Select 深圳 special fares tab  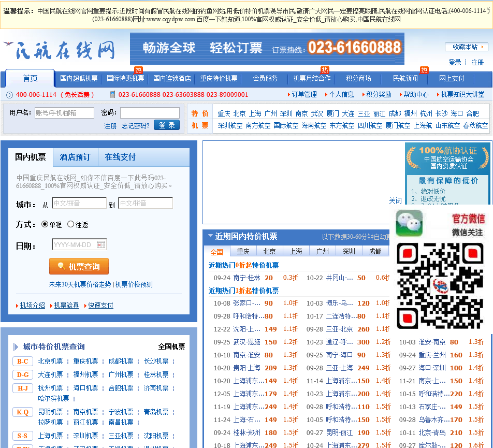coord(349,251)
